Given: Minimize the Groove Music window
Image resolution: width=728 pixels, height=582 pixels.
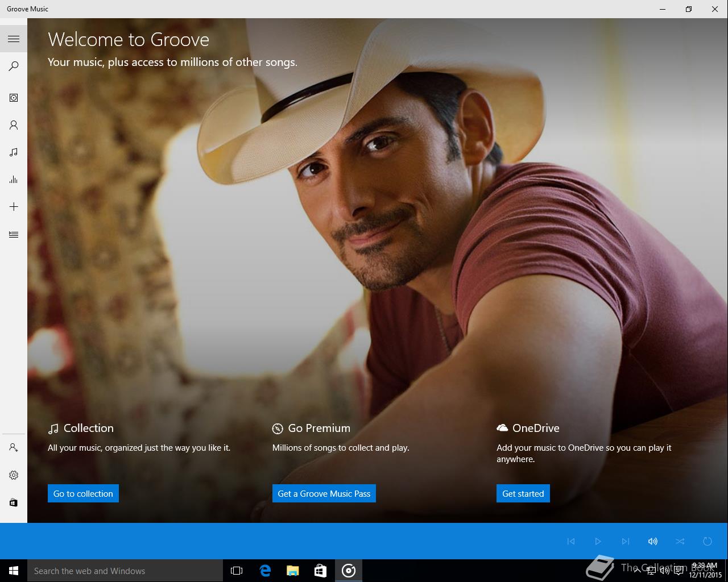Looking at the screenshot, I should tap(663, 9).
